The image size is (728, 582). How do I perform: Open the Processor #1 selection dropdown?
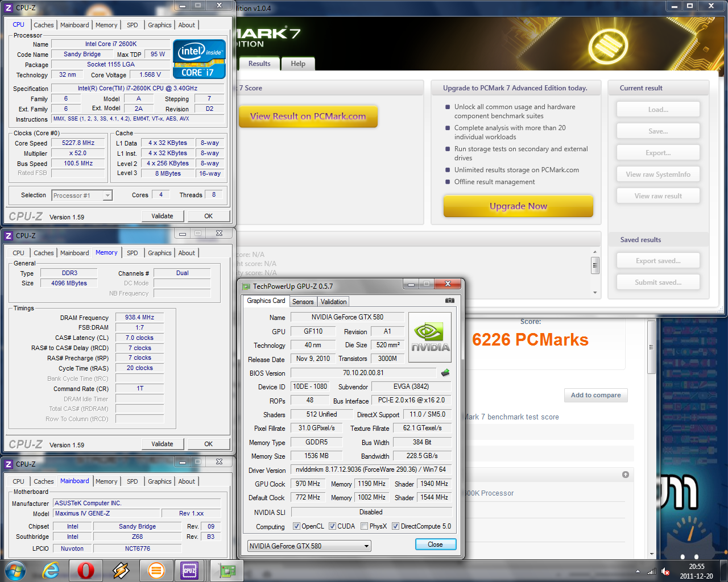(x=107, y=196)
